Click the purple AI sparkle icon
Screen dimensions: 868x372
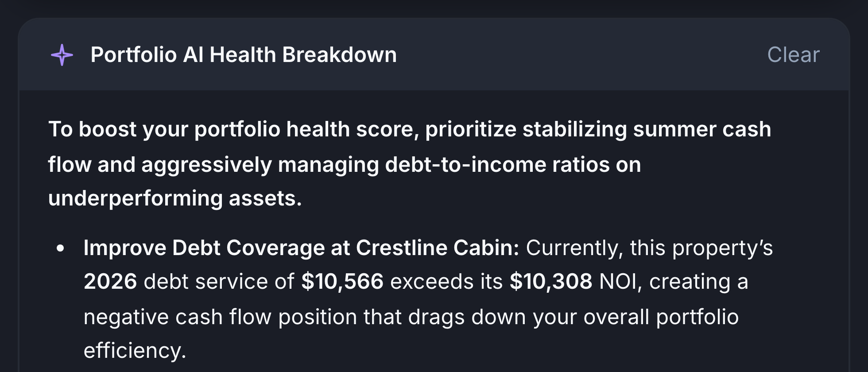click(x=62, y=55)
